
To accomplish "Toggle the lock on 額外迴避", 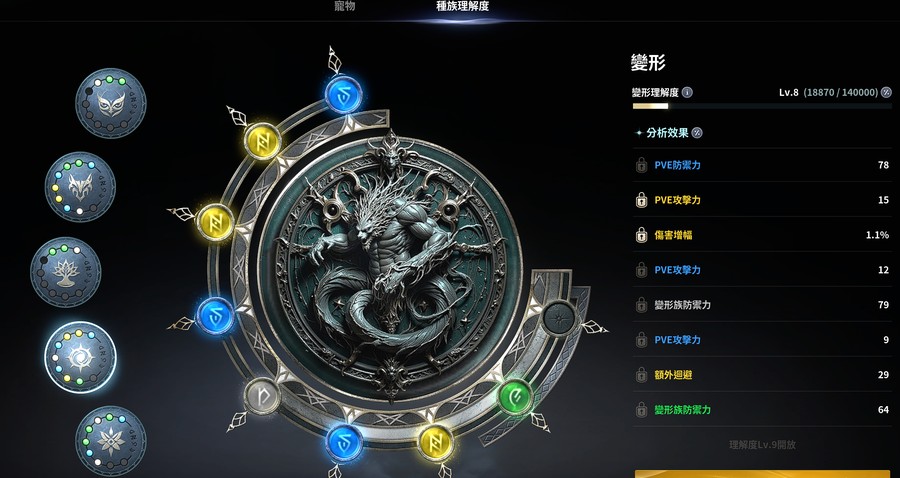I will pos(641,375).
